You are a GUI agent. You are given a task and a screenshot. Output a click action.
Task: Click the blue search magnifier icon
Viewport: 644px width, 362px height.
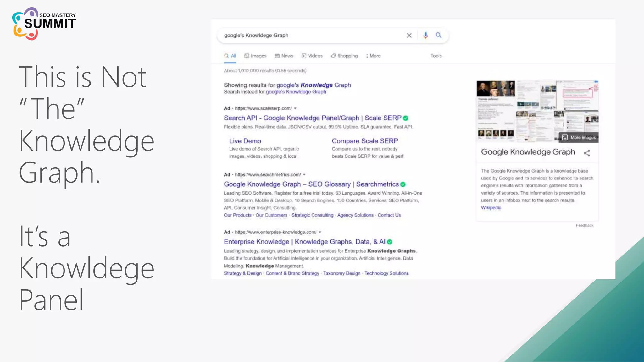coord(438,35)
